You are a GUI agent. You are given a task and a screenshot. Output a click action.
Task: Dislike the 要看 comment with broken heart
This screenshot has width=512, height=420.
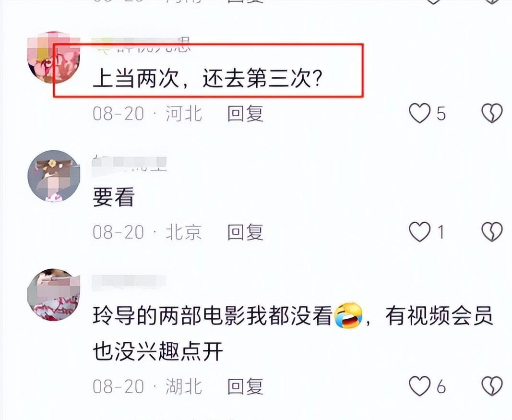click(492, 232)
